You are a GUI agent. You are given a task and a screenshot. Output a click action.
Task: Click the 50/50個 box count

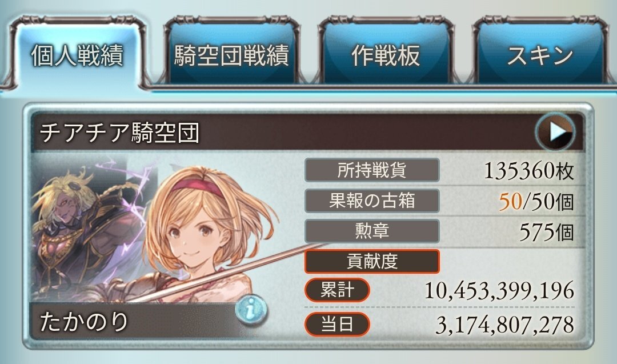(536, 202)
